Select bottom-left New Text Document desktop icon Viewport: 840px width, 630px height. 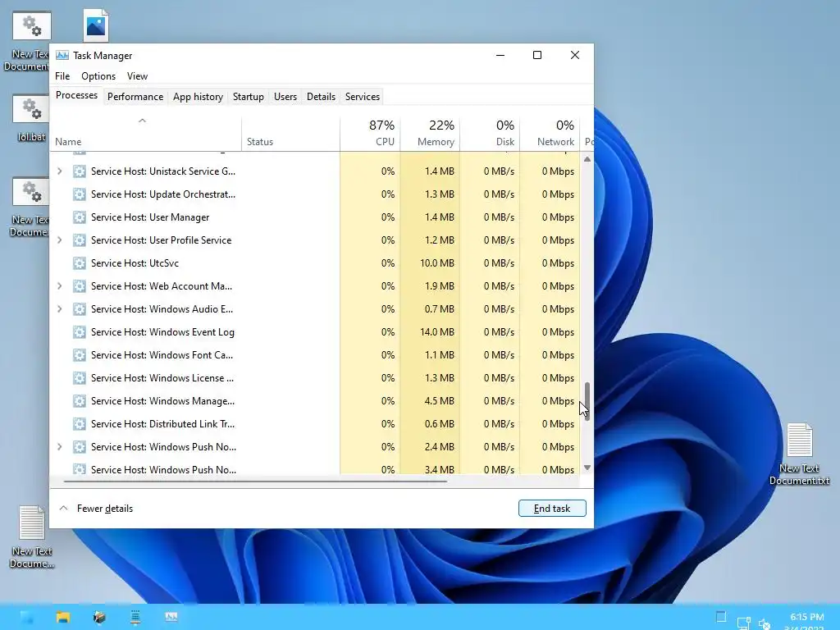pyautogui.click(x=32, y=536)
